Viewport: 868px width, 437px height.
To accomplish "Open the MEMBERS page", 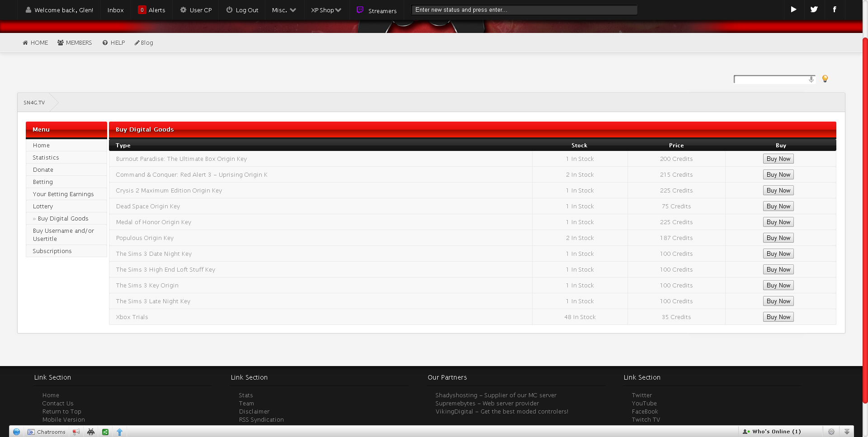I will [x=75, y=43].
